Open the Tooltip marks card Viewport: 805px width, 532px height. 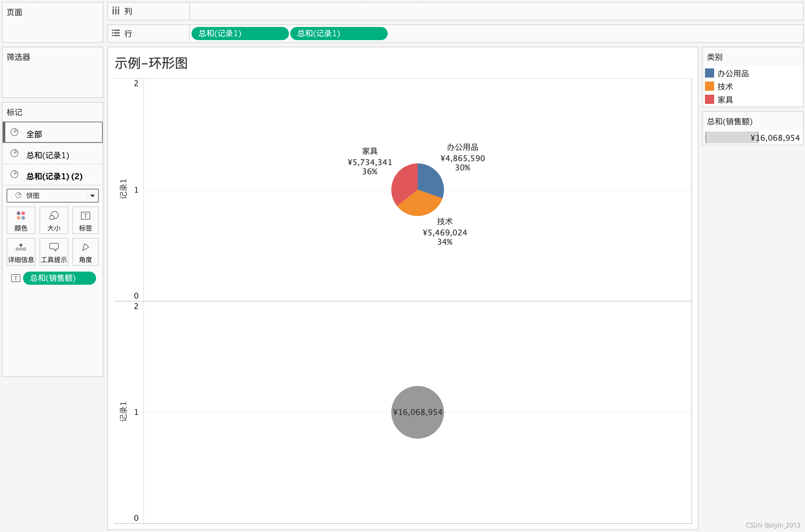point(54,252)
